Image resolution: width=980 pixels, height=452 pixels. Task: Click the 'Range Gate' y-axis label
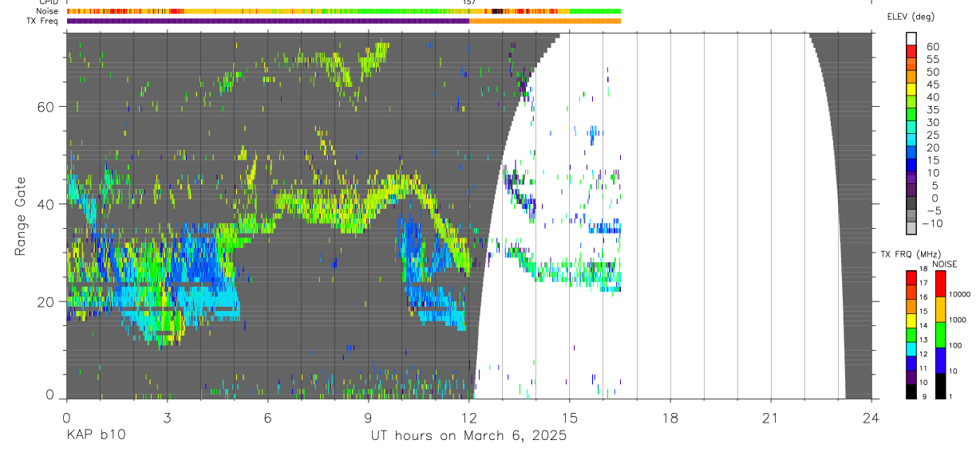click(21, 217)
